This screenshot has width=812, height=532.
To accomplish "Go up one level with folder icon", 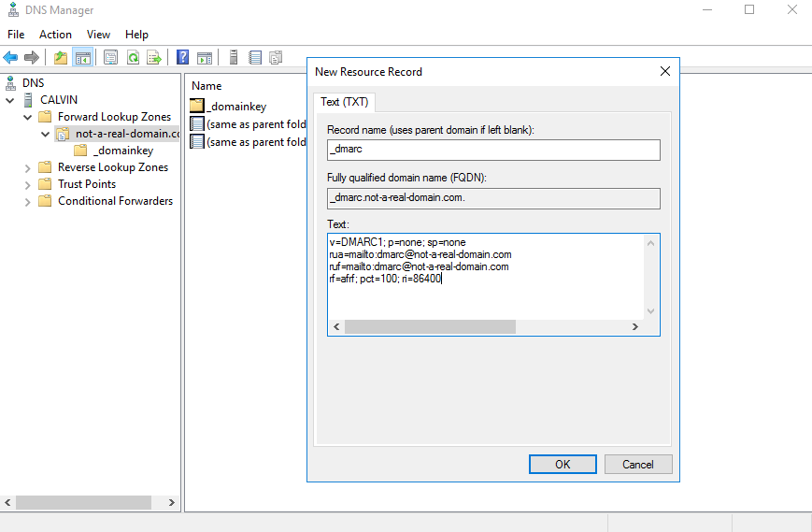I will [61, 57].
